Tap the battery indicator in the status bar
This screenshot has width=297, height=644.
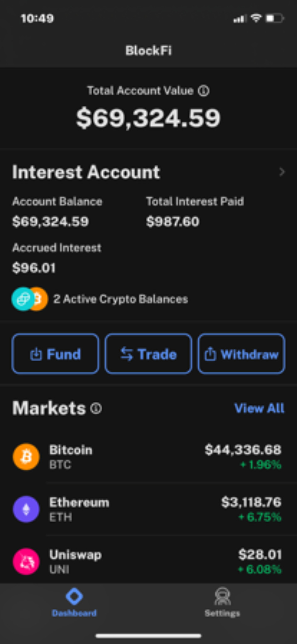(x=275, y=19)
